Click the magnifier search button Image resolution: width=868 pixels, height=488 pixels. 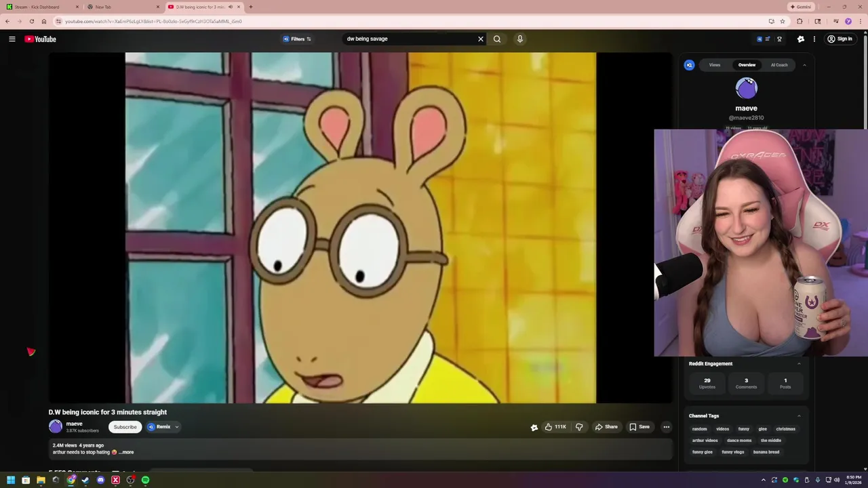pyautogui.click(x=497, y=39)
